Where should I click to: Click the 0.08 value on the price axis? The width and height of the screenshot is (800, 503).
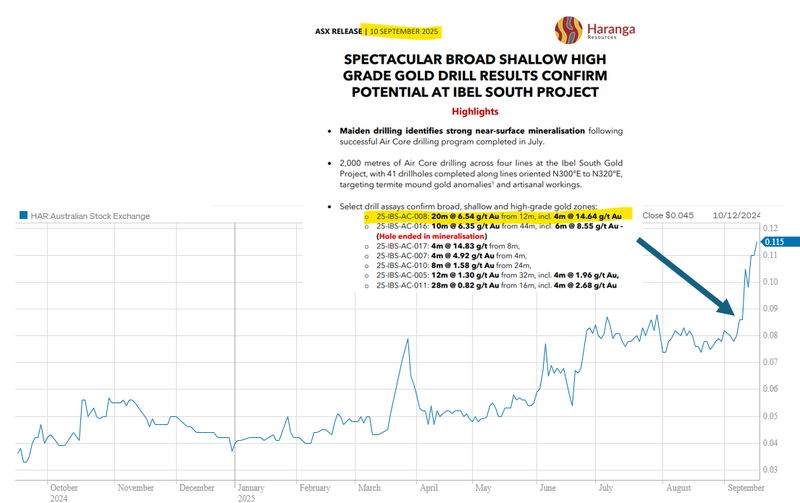pyautogui.click(x=772, y=334)
